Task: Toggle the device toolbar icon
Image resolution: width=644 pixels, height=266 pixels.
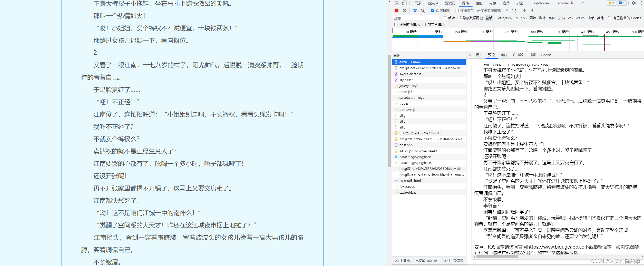Action: click(404, 3)
